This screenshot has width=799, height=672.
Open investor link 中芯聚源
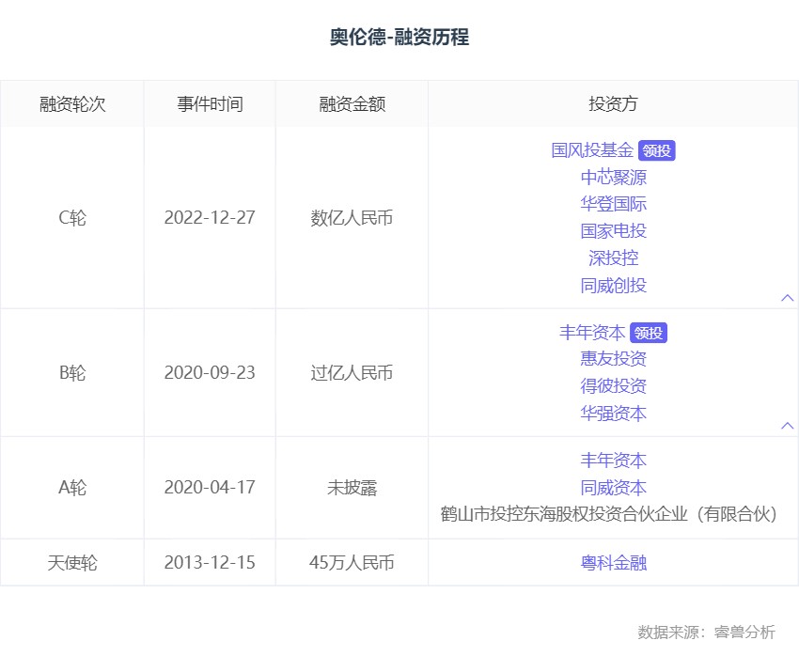point(614,178)
